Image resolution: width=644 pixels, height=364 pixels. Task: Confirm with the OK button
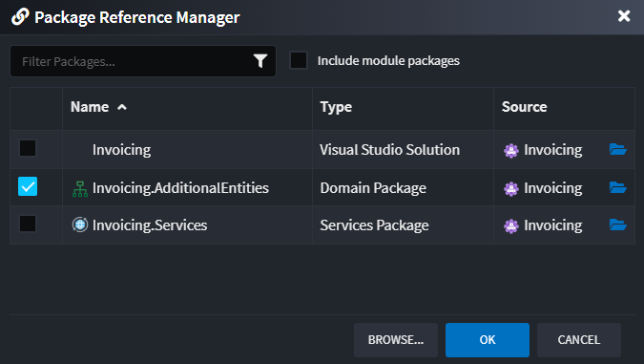[488, 340]
